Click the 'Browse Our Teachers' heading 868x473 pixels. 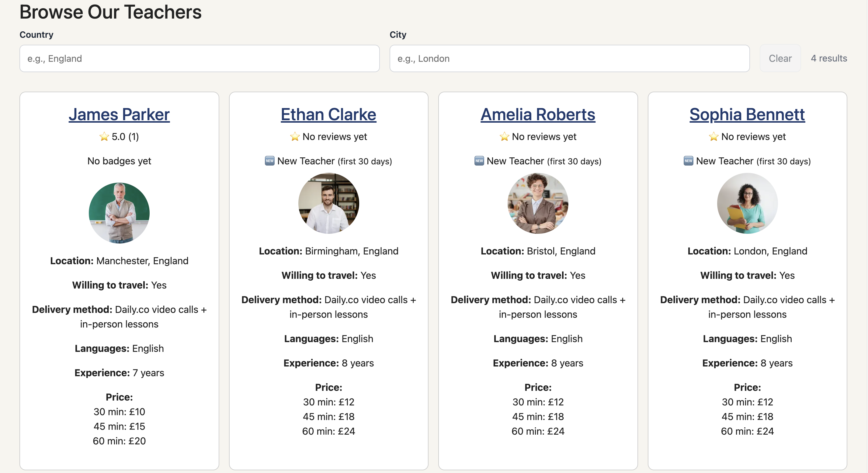(x=110, y=12)
